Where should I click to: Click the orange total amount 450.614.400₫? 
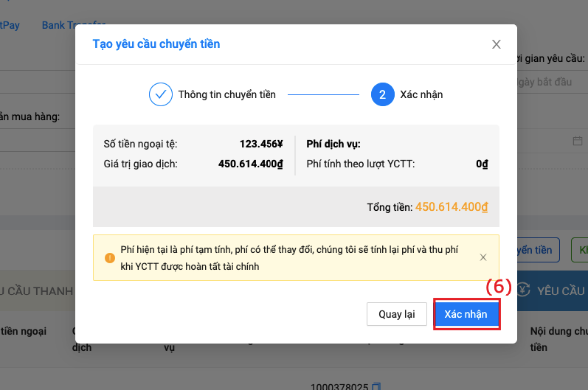(x=452, y=207)
